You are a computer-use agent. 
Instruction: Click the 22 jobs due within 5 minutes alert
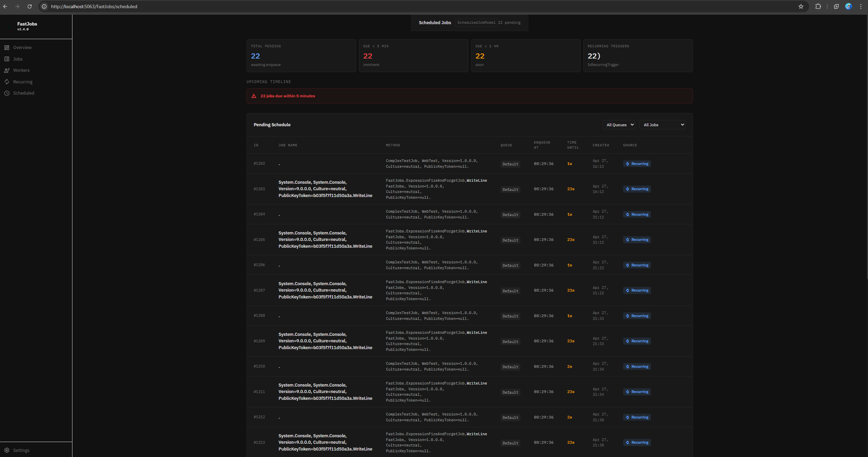click(x=469, y=96)
